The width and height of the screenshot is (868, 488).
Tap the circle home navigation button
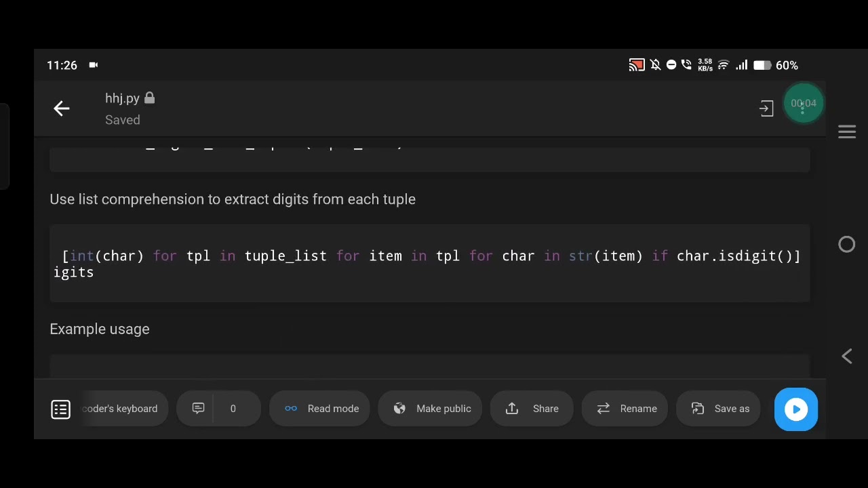(x=847, y=244)
